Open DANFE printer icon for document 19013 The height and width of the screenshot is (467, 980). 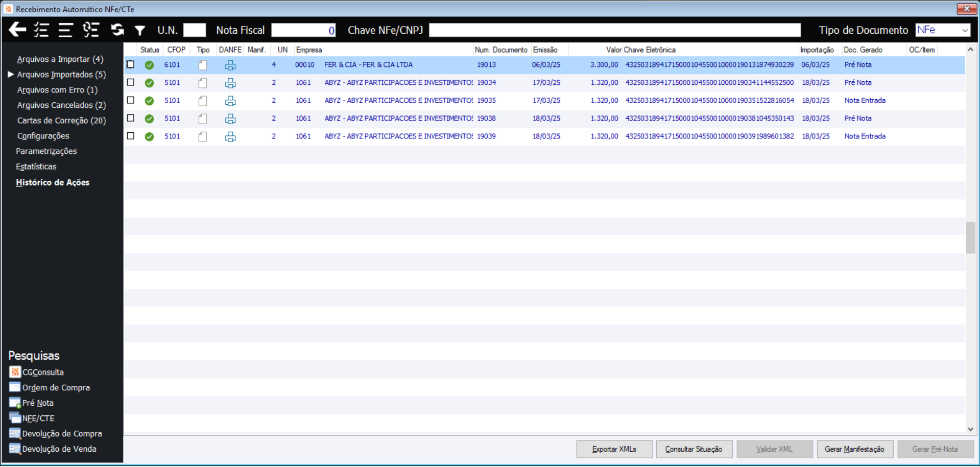click(x=230, y=65)
